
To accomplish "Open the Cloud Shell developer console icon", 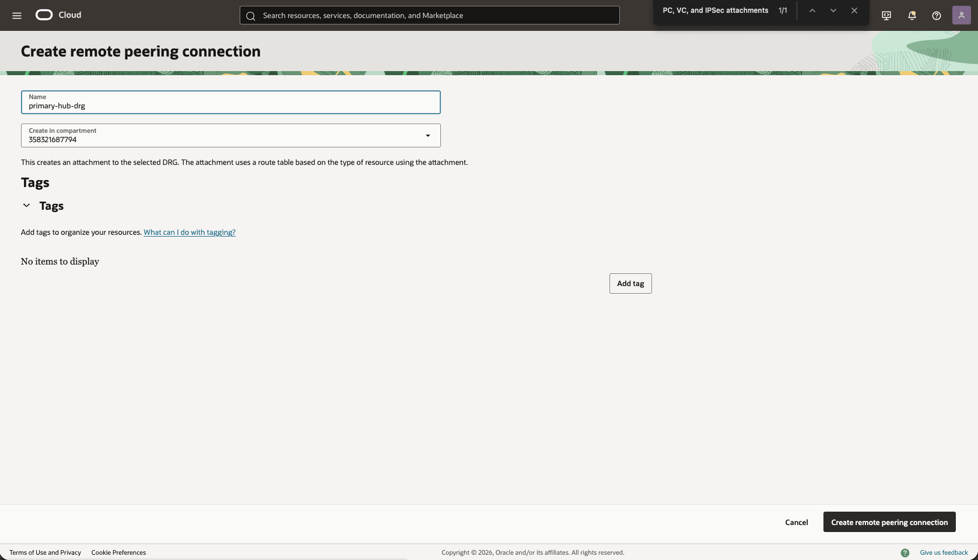I will coord(886,15).
